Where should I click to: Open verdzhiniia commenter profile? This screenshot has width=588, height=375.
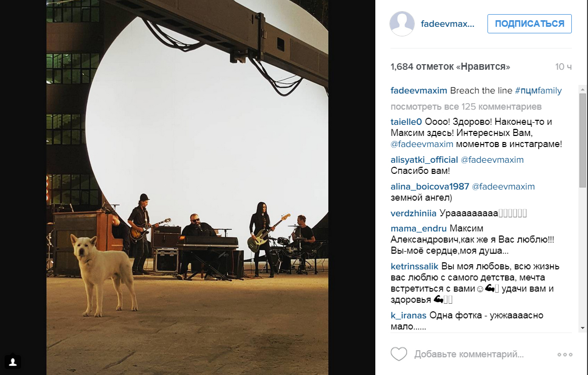click(x=413, y=213)
